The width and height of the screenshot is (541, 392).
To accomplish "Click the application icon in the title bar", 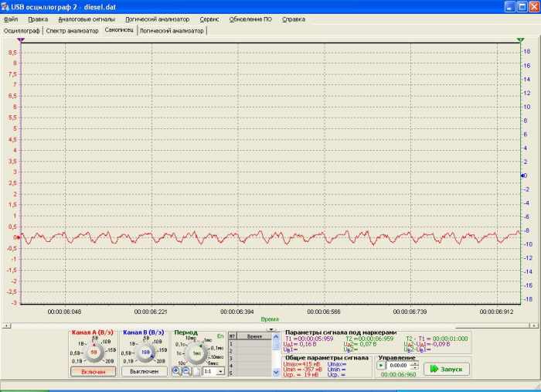I will coord(5,7).
